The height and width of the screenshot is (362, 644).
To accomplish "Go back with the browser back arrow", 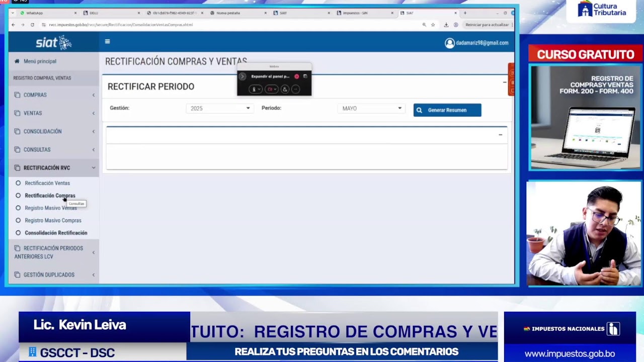I will pyautogui.click(x=13, y=25).
